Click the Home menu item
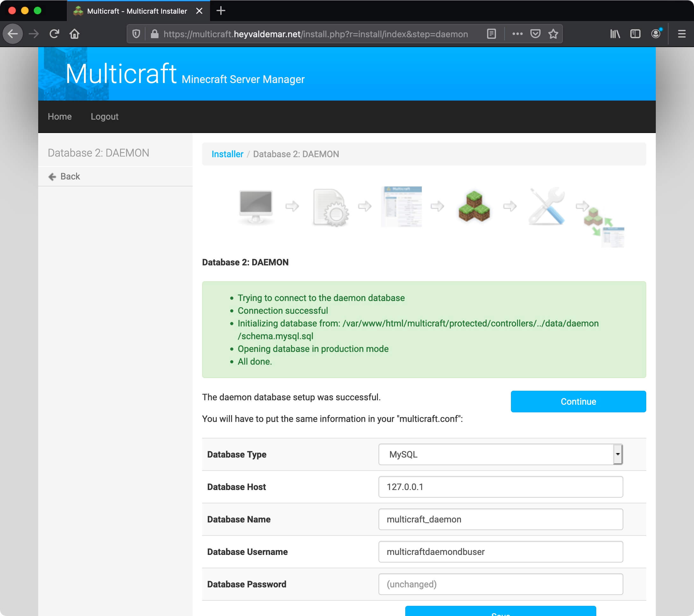The image size is (694, 616). [x=60, y=116]
